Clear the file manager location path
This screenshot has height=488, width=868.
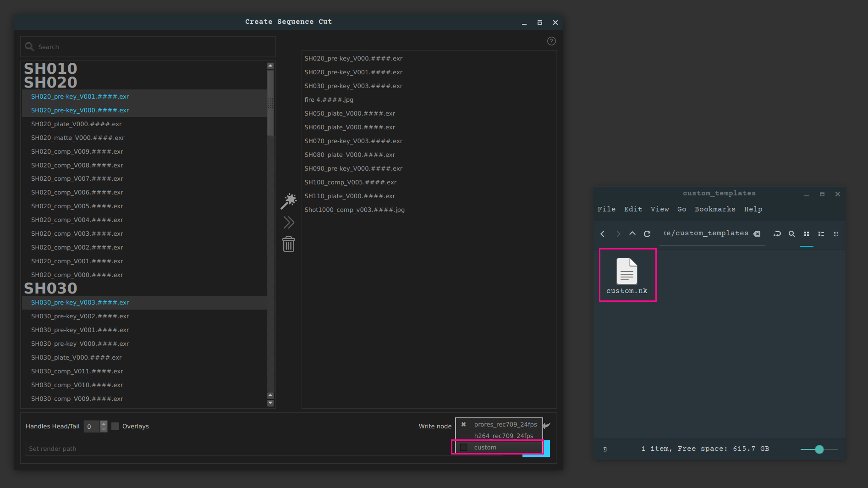click(x=757, y=234)
